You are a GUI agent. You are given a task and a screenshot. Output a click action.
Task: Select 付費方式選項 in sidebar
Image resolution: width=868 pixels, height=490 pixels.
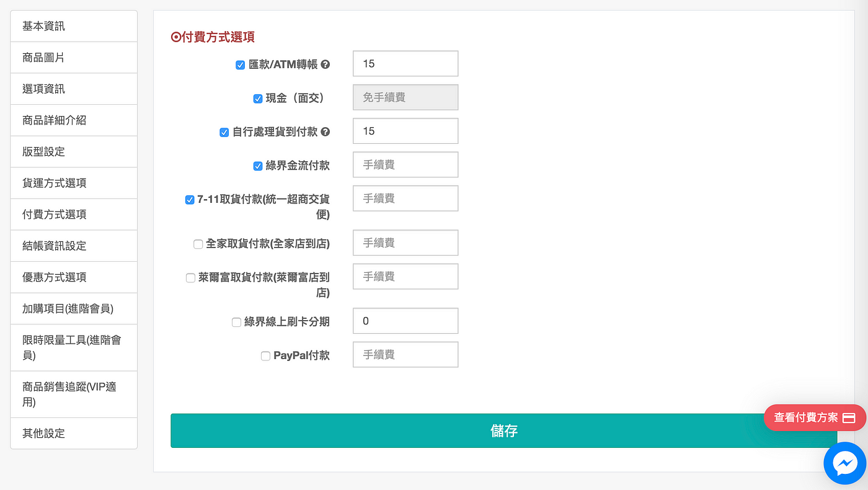pyautogui.click(x=74, y=214)
